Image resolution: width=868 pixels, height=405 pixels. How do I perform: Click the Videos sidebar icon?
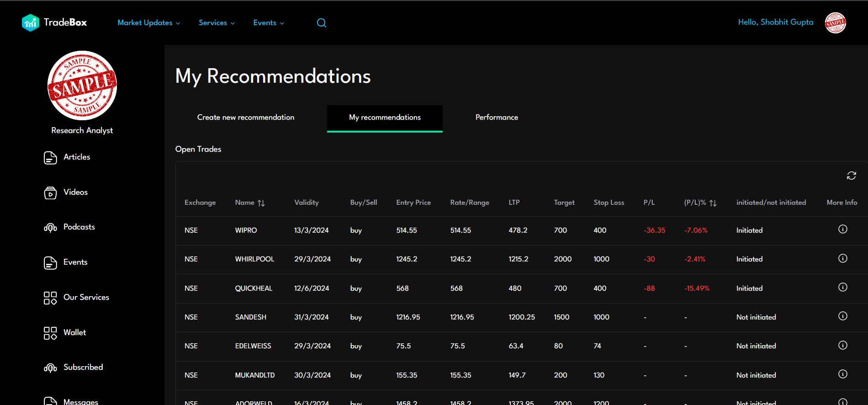point(50,193)
